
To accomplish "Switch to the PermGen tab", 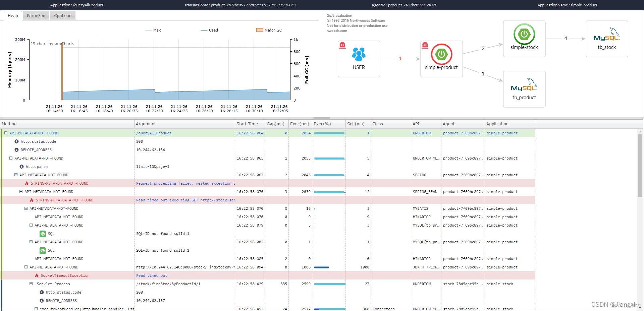I will tap(36, 15).
